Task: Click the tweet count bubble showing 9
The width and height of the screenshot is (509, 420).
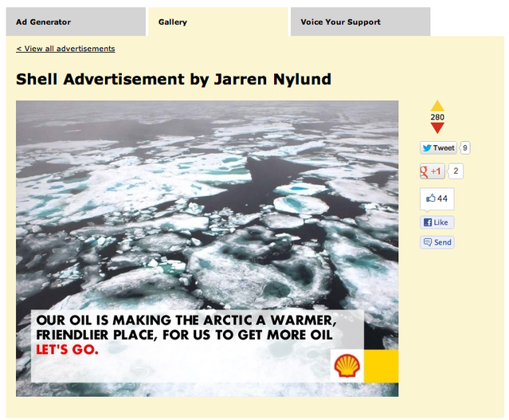Action: pos(465,147)
